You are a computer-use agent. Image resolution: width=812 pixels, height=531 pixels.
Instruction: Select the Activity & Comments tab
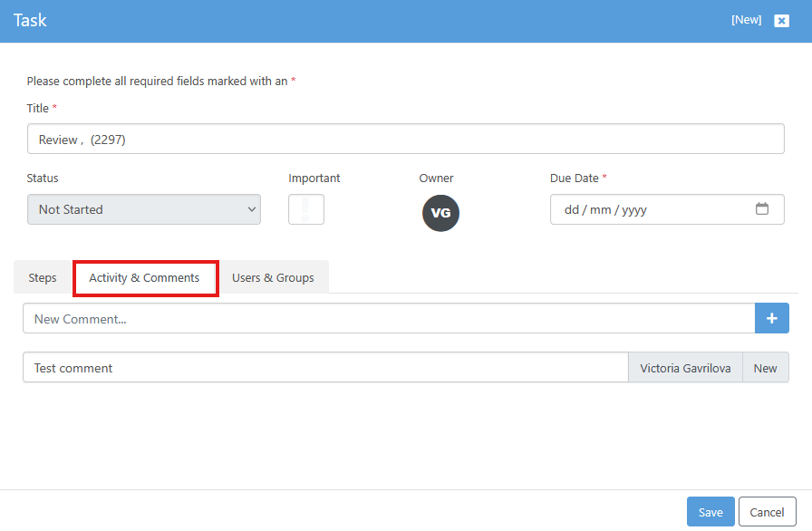[144, 278]
